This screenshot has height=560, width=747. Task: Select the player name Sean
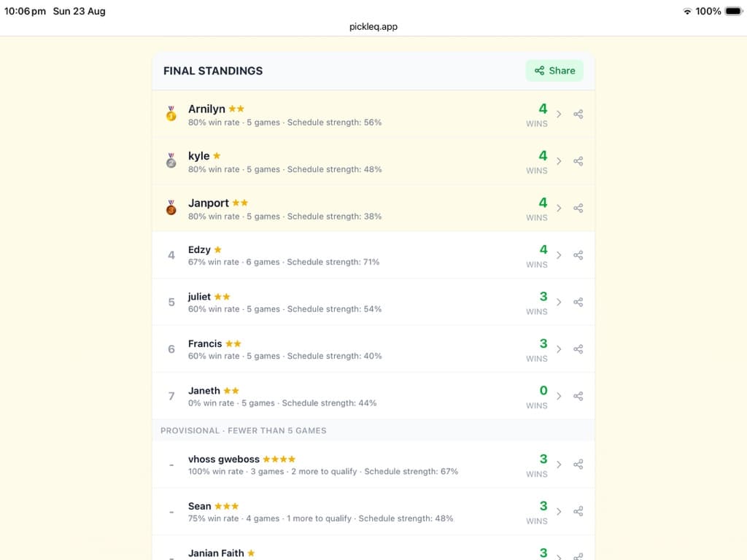pos(200,506)
